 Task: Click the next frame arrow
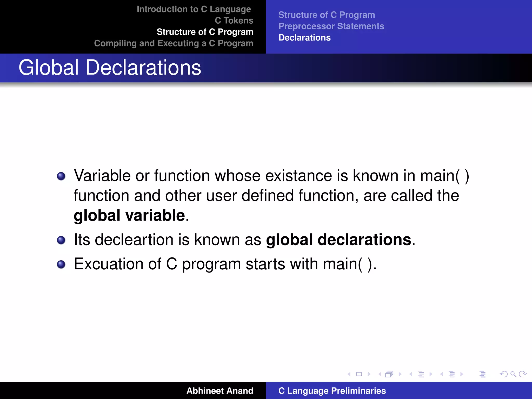[400, 374]
